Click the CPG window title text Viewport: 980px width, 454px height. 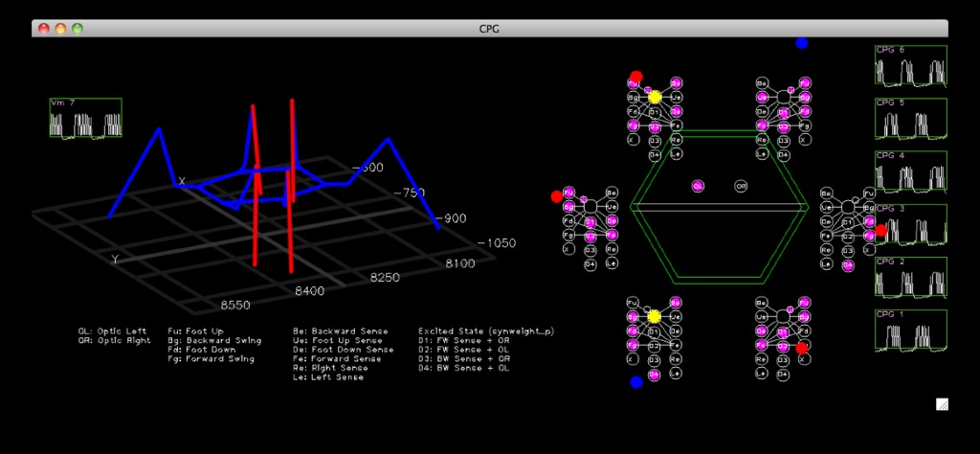[x=489, y=29]
